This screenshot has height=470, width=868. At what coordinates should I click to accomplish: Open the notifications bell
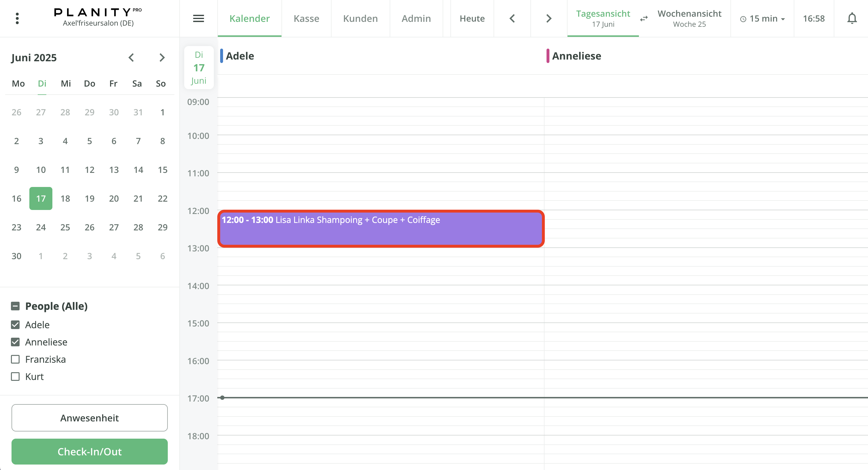click(852, 18)
